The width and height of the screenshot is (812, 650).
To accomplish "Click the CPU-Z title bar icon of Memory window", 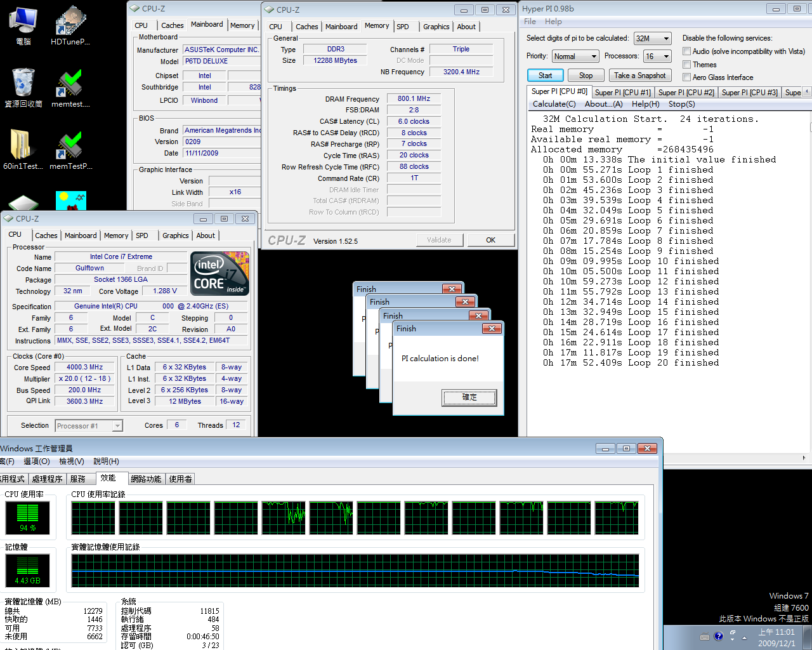I will (269, 10).
